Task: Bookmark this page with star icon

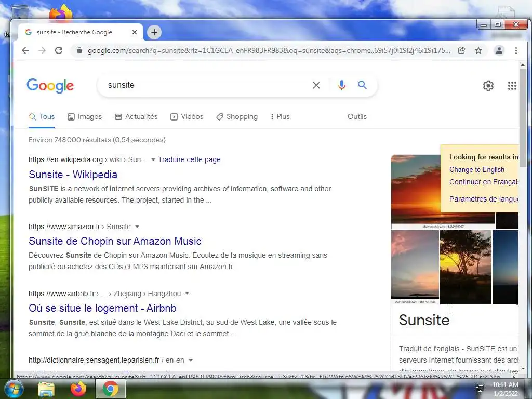Action: click(478, 50)
